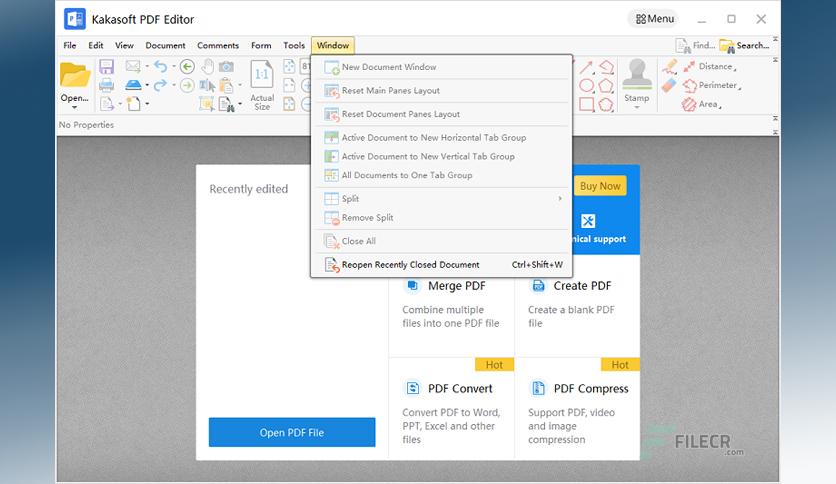
Task: Open the Comments menu
Action: pos(218,46)
